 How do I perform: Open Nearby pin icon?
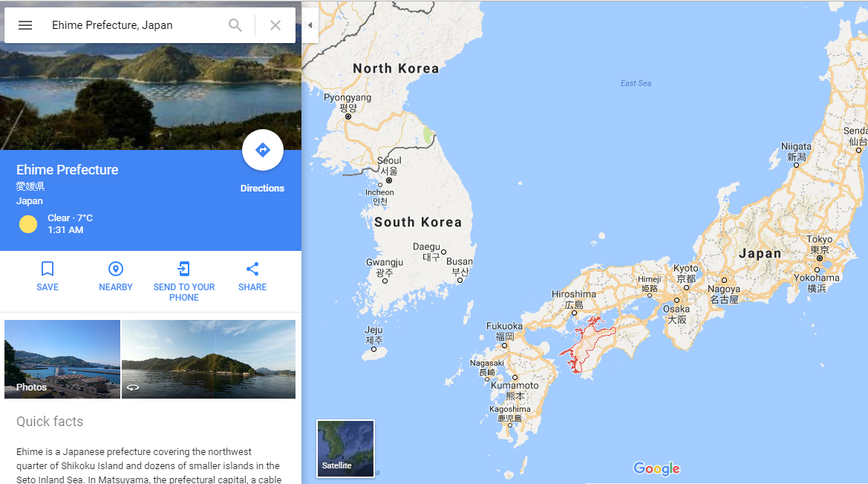[116, 269]
